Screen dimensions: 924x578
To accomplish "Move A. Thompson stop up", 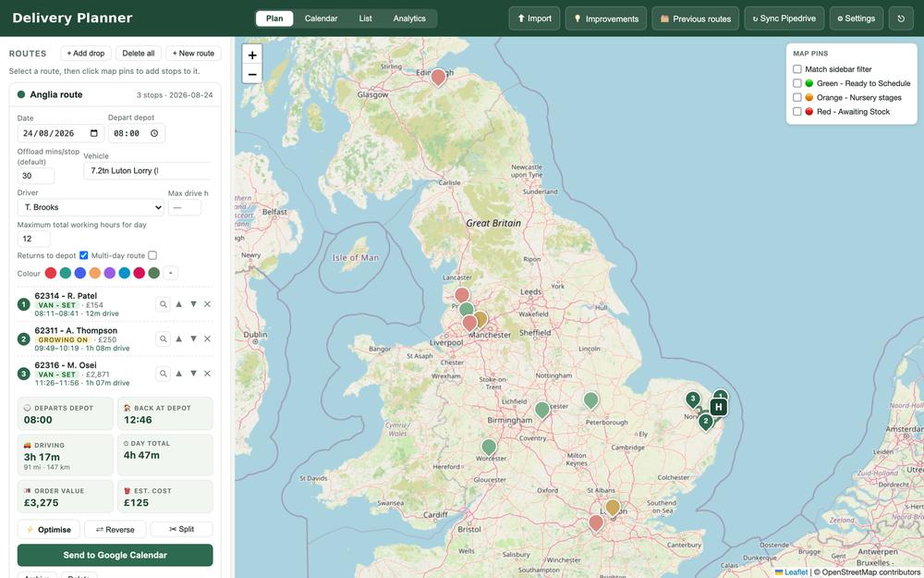I will pyautogui.click(x=178, y=339).
